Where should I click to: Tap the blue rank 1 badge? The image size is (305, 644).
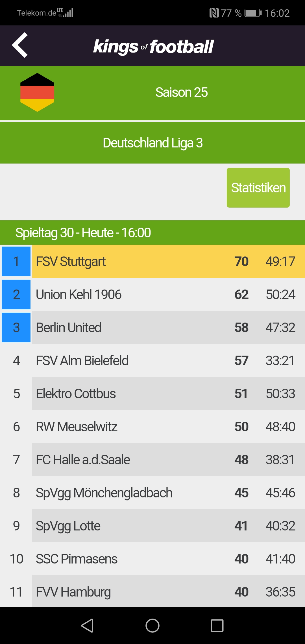16,261
